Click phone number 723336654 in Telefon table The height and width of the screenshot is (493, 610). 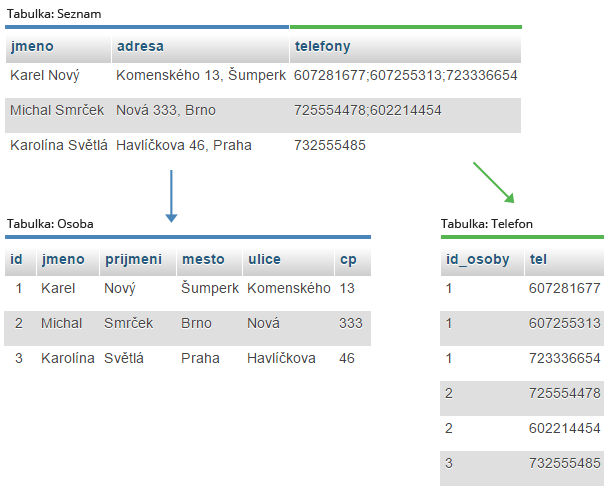click(563, 358)
